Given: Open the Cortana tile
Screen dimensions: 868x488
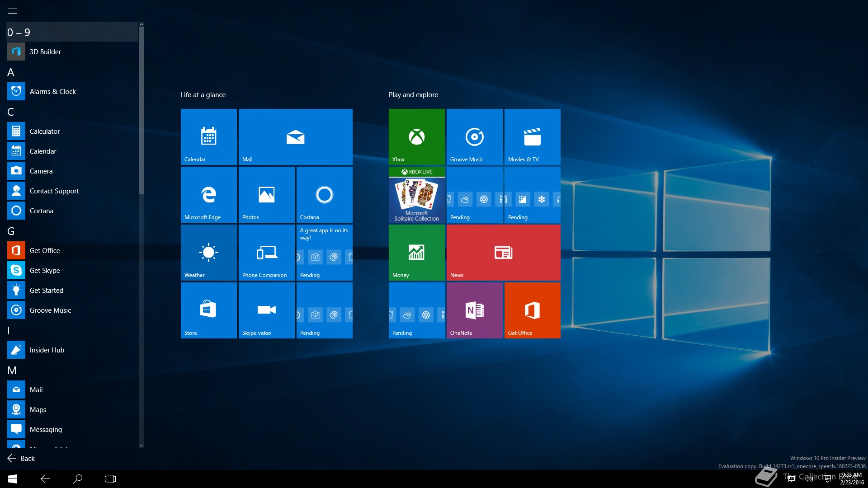Looking at the screenshot, I should (x=325, y=195).
